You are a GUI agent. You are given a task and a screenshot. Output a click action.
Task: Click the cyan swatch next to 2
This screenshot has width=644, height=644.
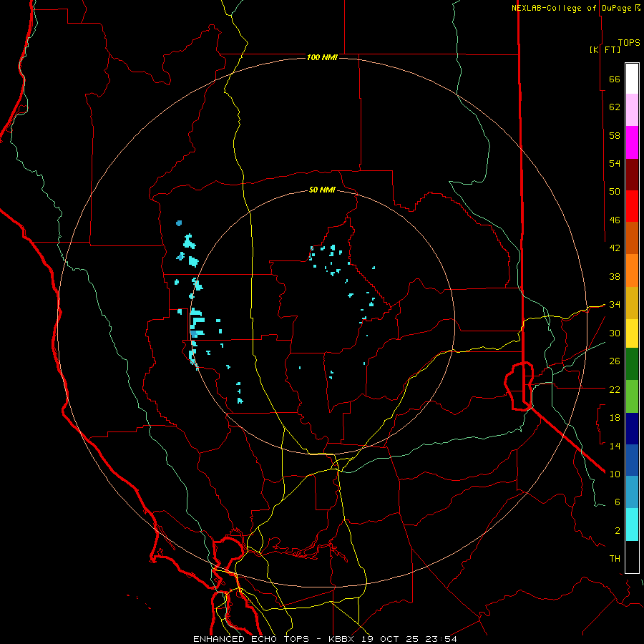632,525
